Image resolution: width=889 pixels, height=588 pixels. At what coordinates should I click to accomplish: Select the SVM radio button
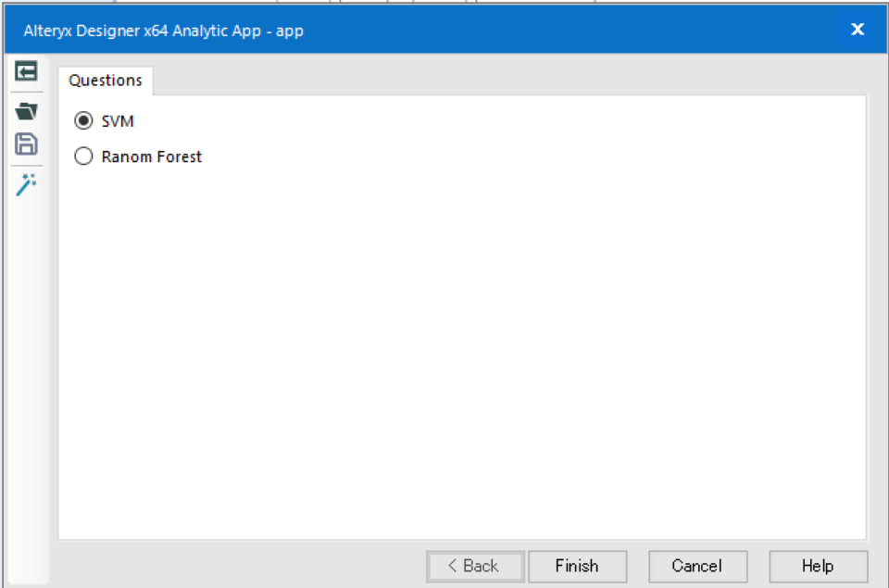click(x=83, y=120)
